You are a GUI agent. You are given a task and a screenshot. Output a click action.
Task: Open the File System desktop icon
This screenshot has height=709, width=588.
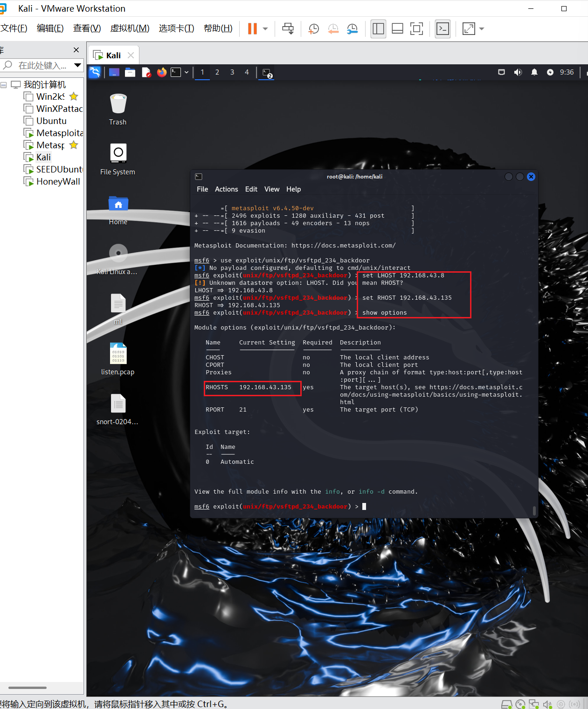pyautogui.click(x=118, y=159)
